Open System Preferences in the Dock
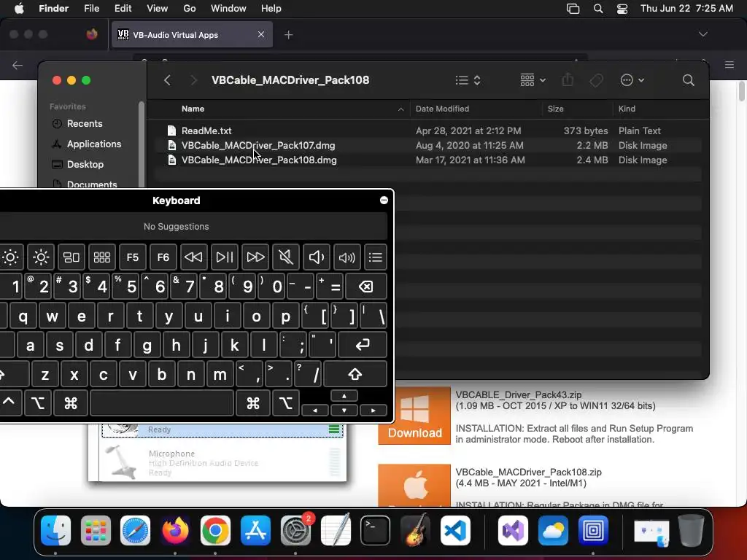 [x=295, y=530]
